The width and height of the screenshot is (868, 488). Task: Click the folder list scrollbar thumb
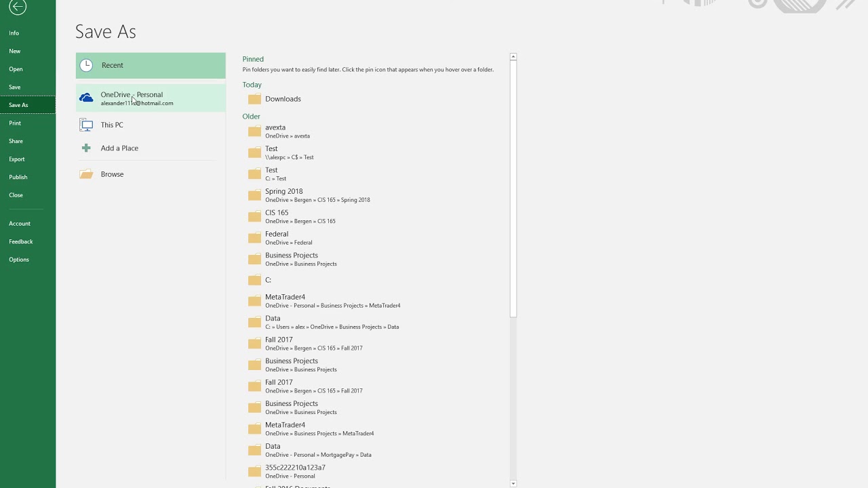point(513,189)
